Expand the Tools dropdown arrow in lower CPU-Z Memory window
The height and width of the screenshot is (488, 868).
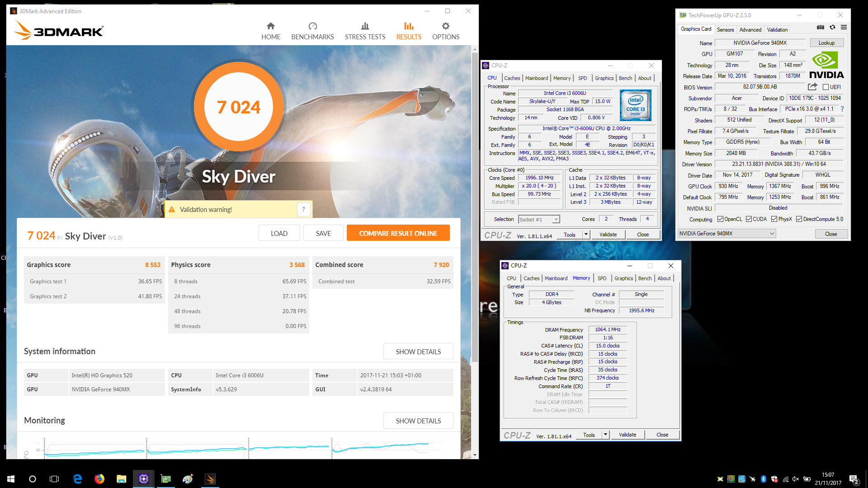coord(605,435)
